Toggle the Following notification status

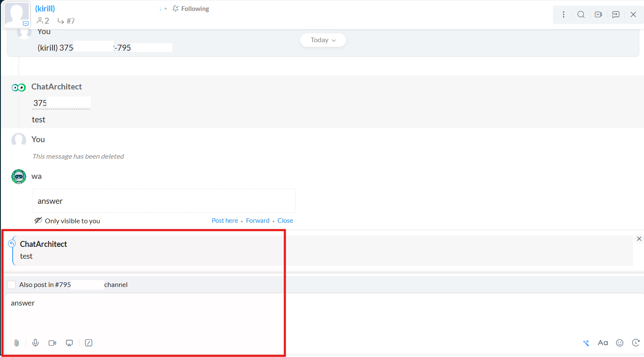point(191,9)
